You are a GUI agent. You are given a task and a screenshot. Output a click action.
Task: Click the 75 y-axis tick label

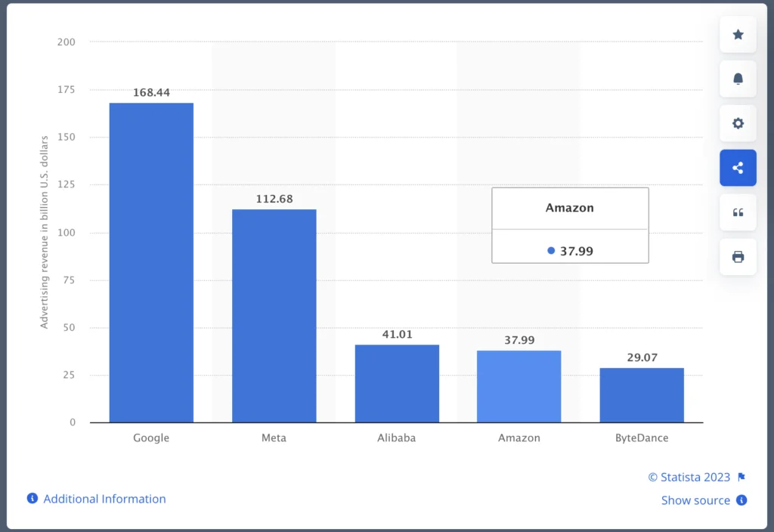click(69, 280)
